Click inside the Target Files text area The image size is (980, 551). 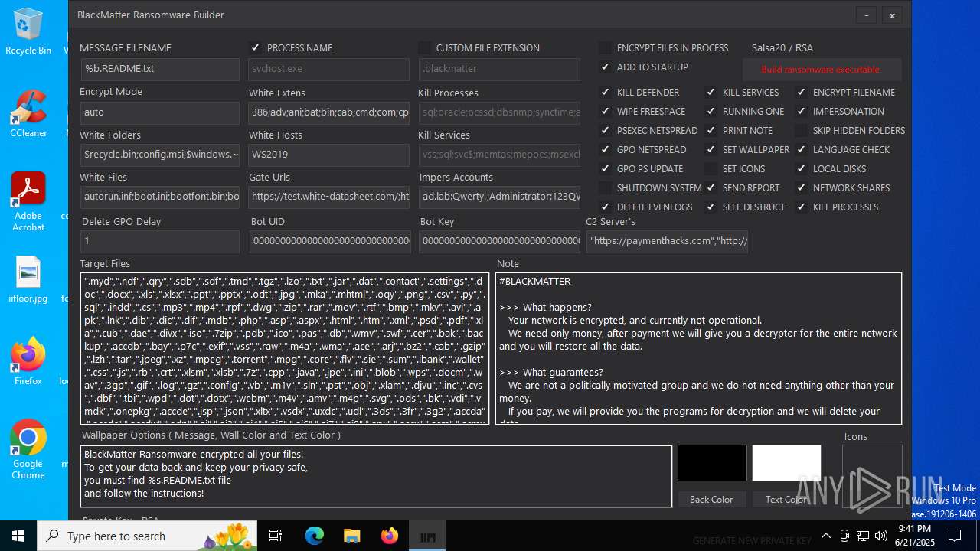tap(284, 348)
